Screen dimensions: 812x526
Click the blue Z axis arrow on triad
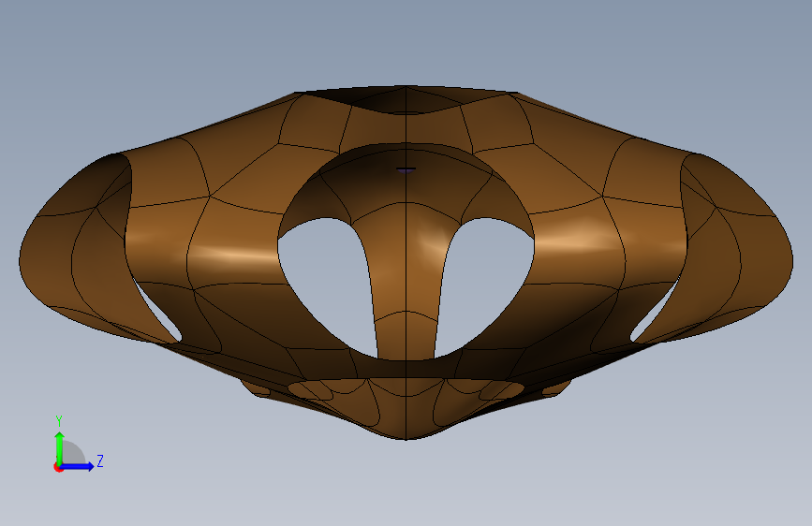78,466
